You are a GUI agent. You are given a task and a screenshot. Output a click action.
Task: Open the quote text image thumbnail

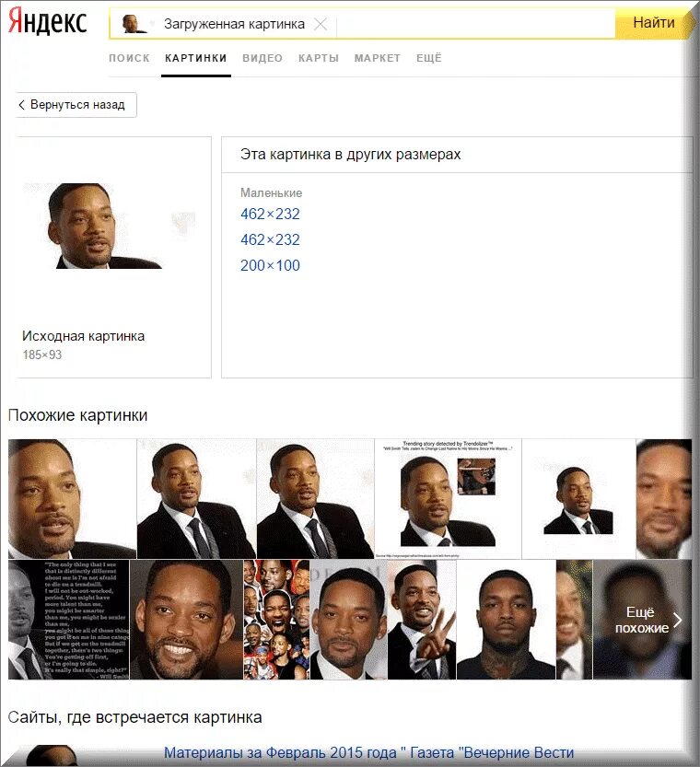[x=68, y=620]
